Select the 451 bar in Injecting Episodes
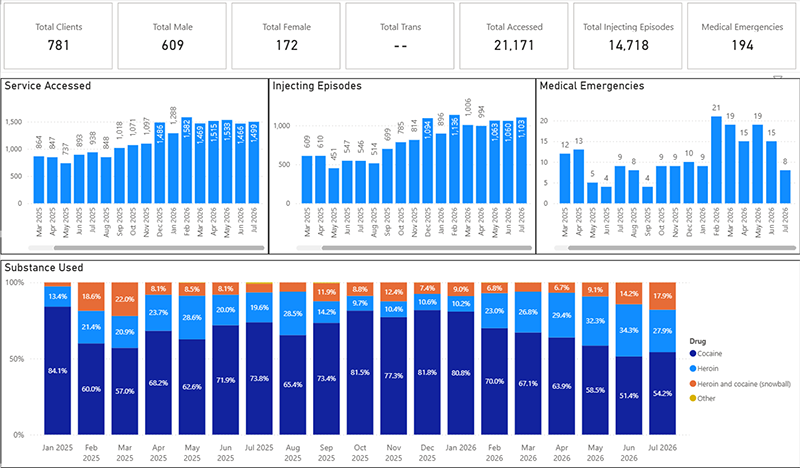Image resolution: width=800 pixels, height=468 pixels. pos(334,186)
